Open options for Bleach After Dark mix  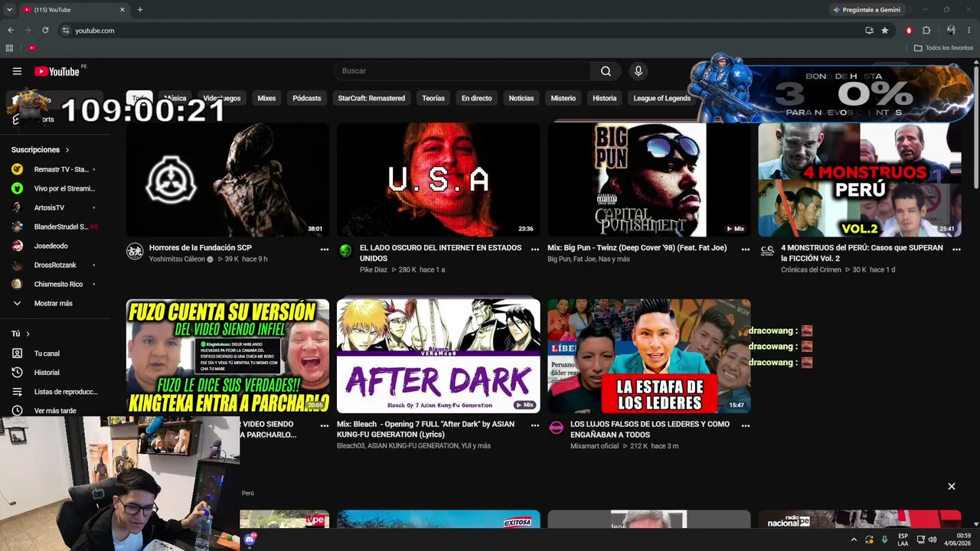click(x=535, y=425)
